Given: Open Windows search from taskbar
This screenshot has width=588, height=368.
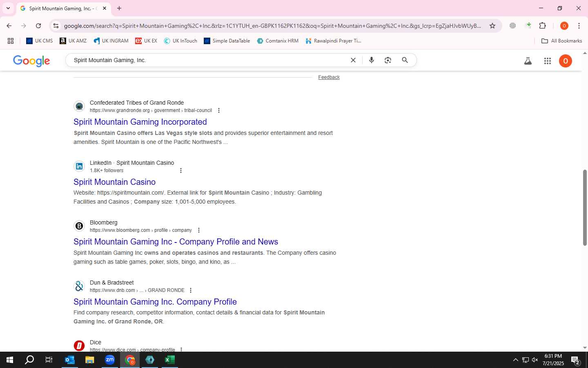Looking at the screenshot, I should click(29, 360).
